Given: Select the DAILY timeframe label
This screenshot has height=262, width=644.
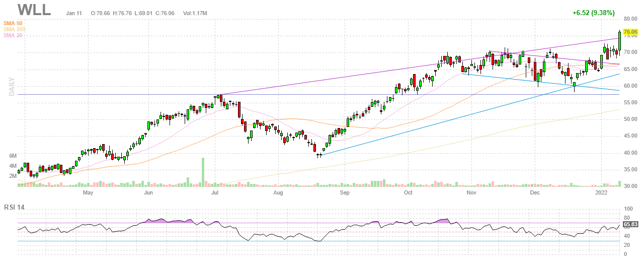Looking at the screenshot, I should [x=11, y=87].
